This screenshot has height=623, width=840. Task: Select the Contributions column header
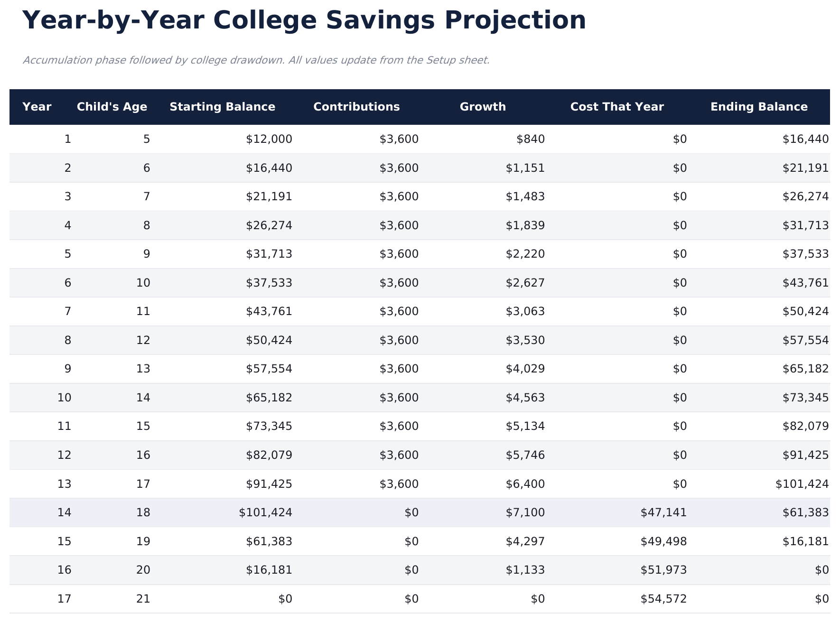356,107
